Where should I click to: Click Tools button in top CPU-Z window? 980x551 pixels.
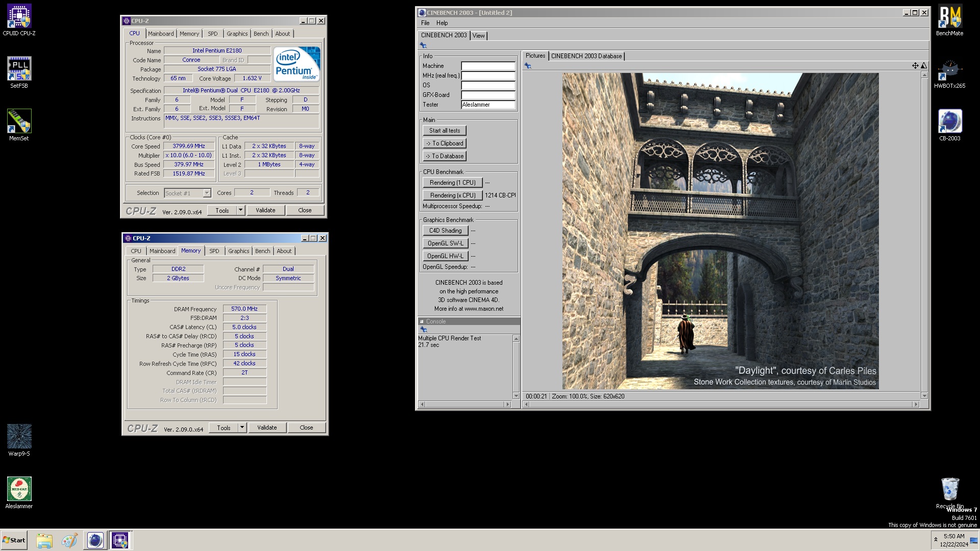pyautogui.click(x=222, y=210)
